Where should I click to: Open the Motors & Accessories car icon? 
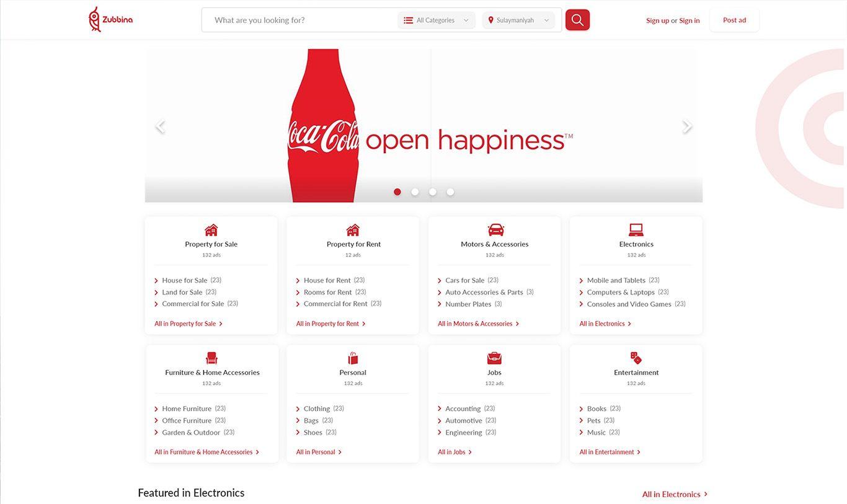pyautogui.click(x=495, y=230)
